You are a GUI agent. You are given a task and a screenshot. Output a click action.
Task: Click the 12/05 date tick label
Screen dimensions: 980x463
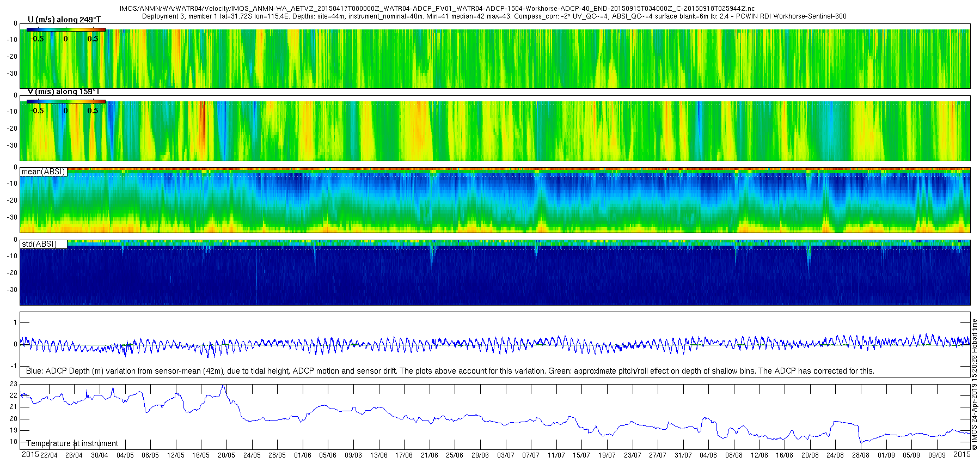coord(175,455)
